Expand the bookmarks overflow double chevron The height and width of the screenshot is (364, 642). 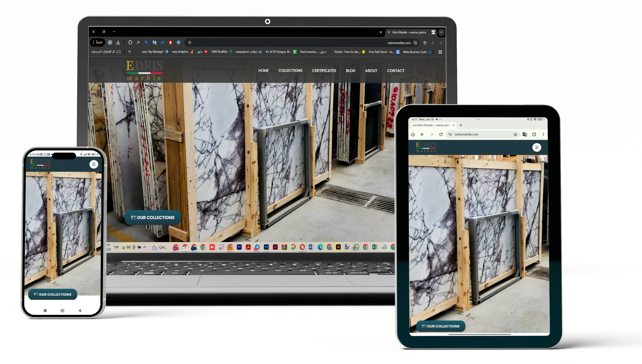coord(129,52)
